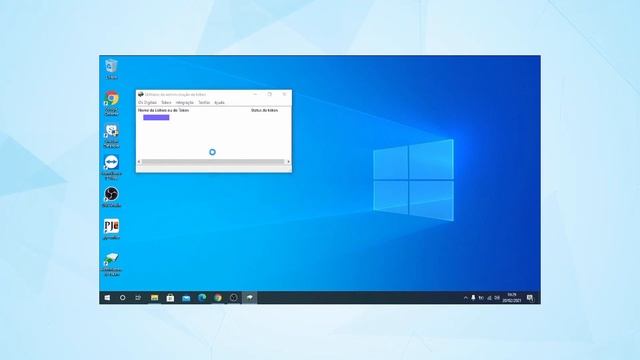Minimize the token administration window
640x360 pixels.
(x=255, y=94)
